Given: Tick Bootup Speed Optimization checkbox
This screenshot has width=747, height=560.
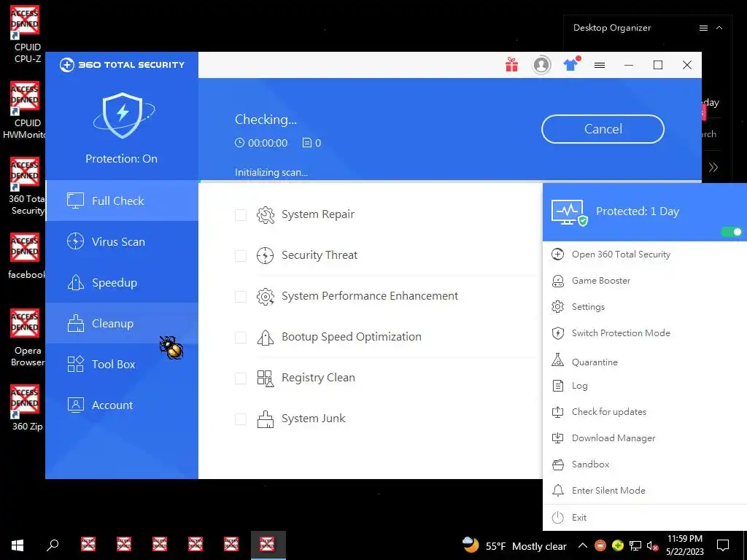Looking at the screenshot, I should [241, 338].
